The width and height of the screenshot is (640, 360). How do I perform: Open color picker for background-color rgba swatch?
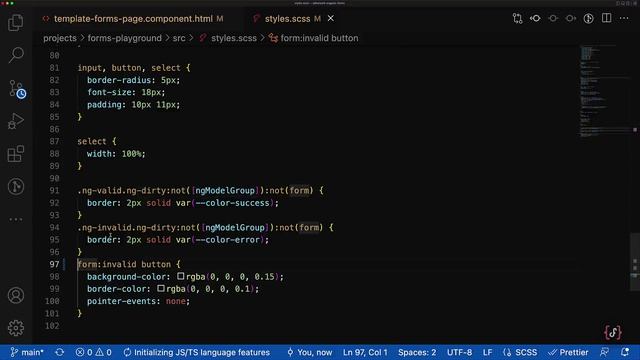(180, 276)
